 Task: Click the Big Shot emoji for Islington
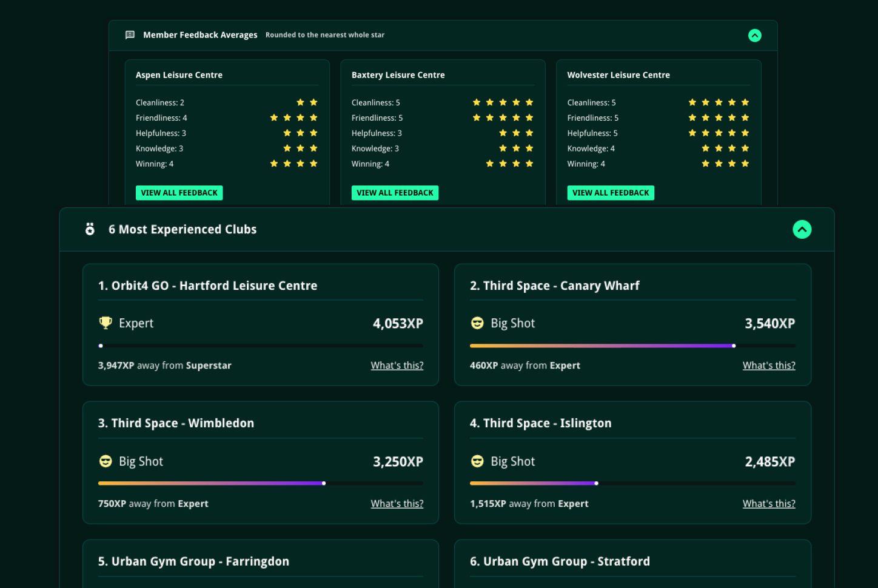point(477,461)
